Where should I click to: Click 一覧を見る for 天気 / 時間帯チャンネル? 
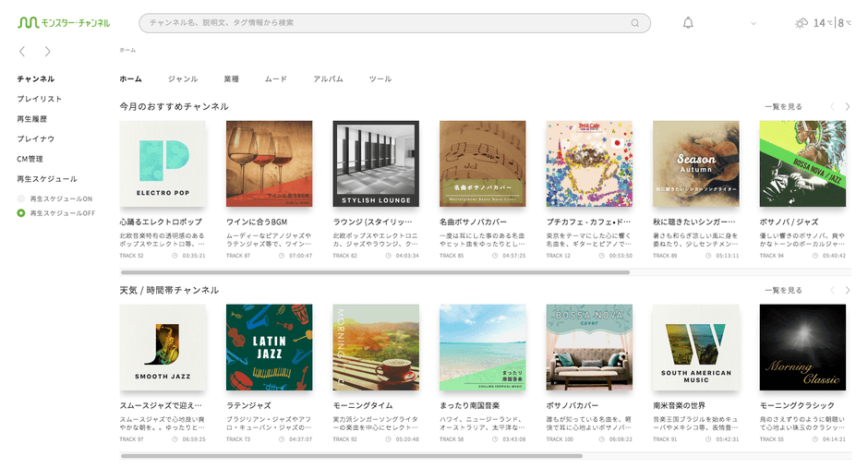pos(783,291)
